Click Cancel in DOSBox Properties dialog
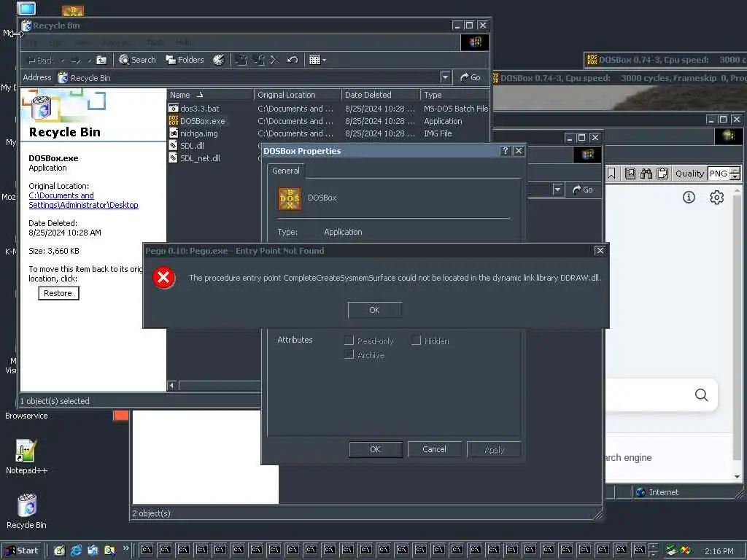747x560 pixels. click(434, 449)
